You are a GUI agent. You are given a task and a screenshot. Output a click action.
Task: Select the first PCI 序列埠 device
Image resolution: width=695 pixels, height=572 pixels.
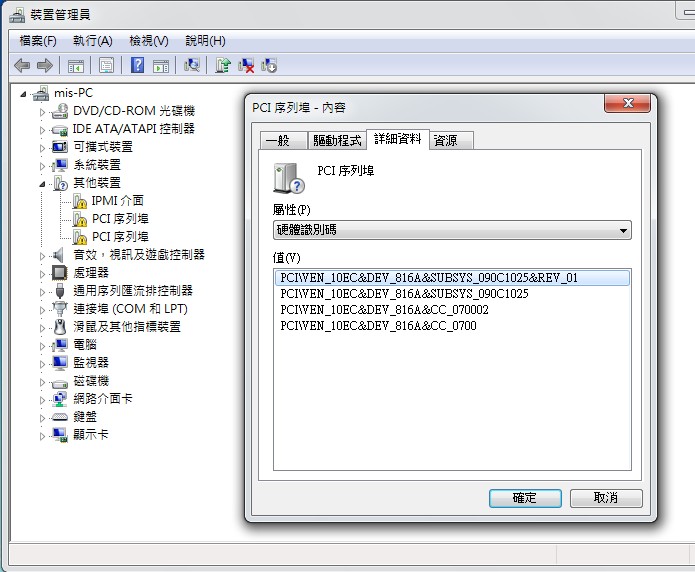tap(120, 219)
